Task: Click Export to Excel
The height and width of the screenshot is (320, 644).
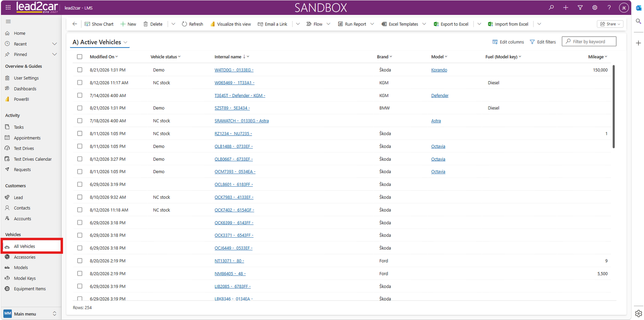Action: [x=451, y=24]
